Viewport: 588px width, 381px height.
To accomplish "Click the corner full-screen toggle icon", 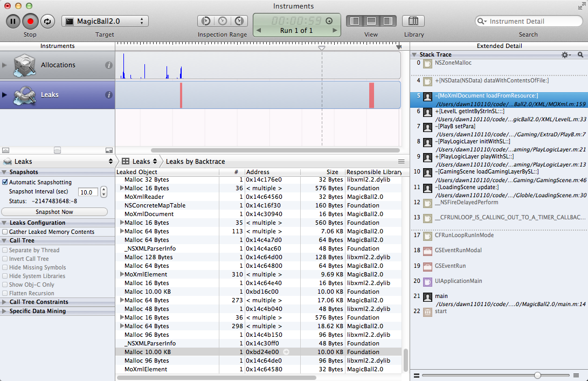I will tap(581, 6).
